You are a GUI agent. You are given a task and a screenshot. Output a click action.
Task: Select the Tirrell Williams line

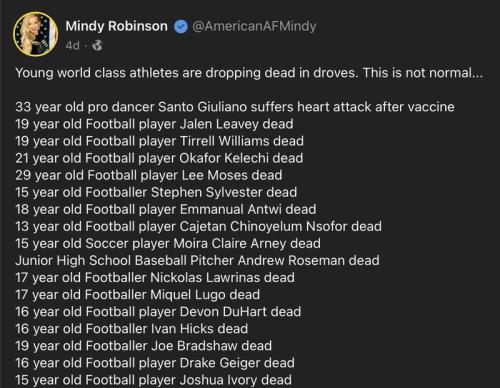[160, 141]
